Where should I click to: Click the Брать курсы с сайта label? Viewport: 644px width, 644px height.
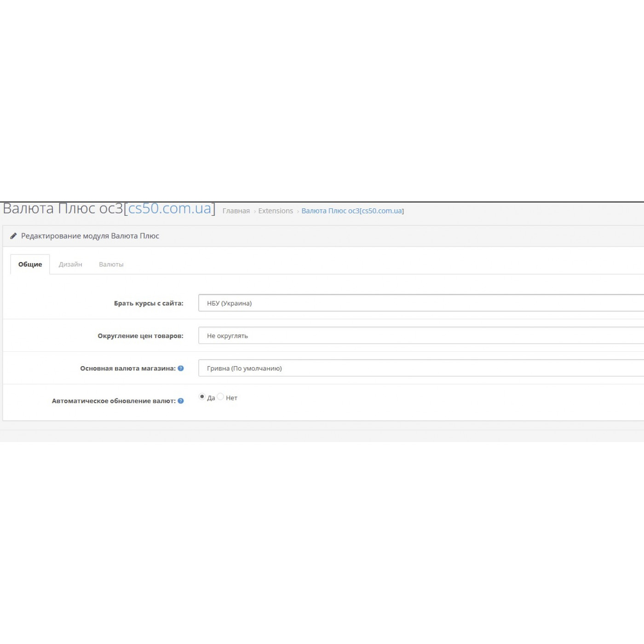point(149,303)
